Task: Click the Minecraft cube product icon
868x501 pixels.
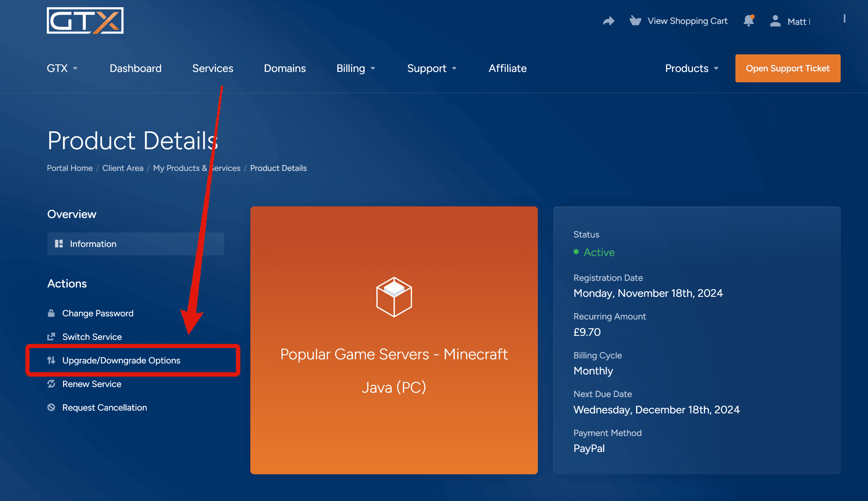Action: click(394, 297)
